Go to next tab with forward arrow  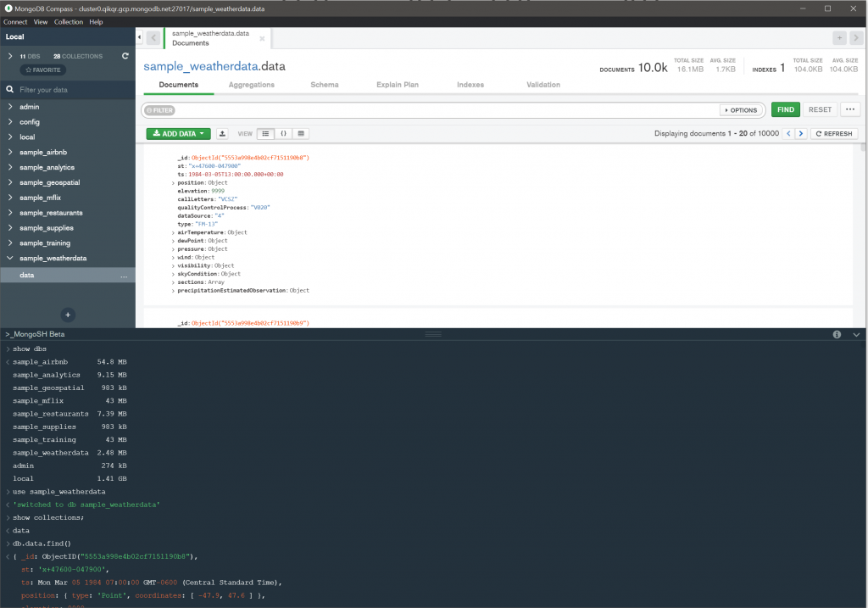(856, 37)
